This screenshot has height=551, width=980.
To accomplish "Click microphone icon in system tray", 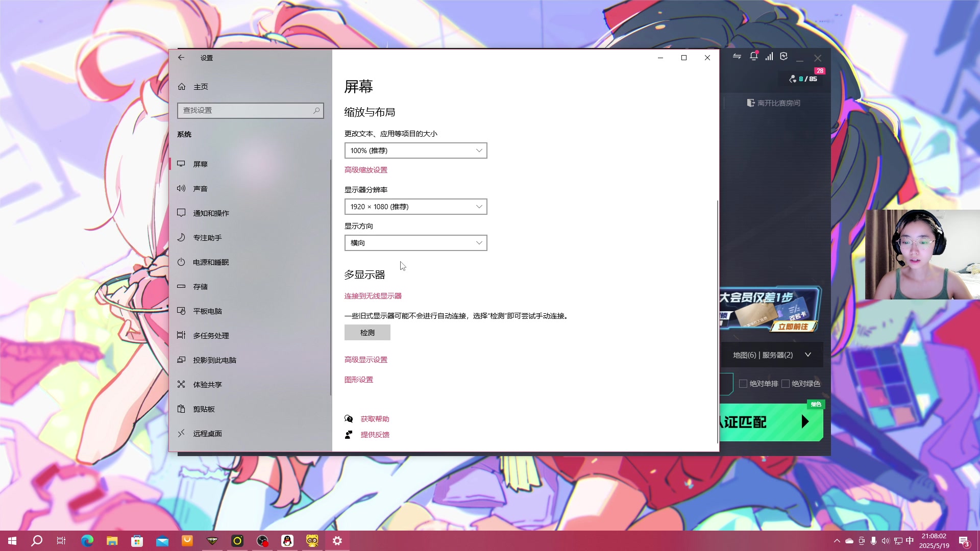I will 873,541.
